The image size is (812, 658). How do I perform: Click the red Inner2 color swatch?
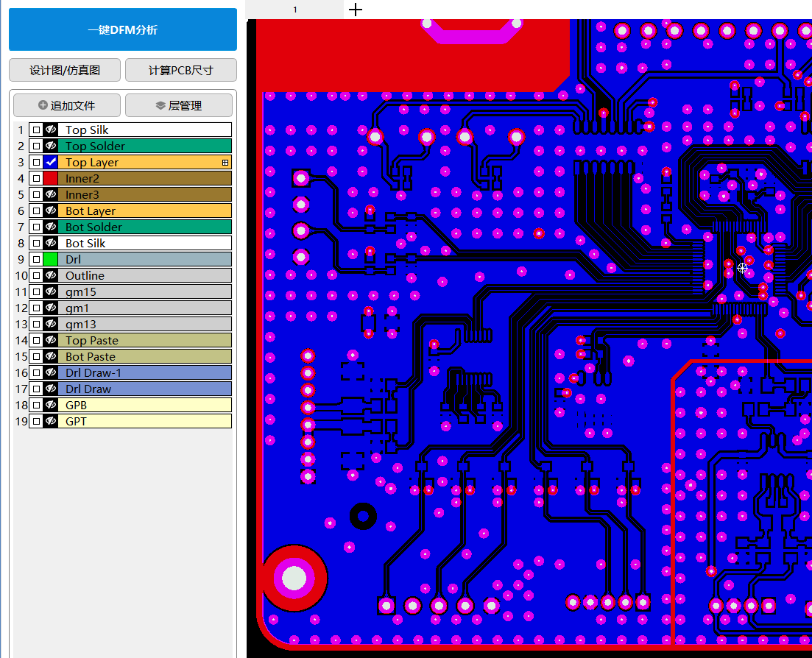pos(51,178)
